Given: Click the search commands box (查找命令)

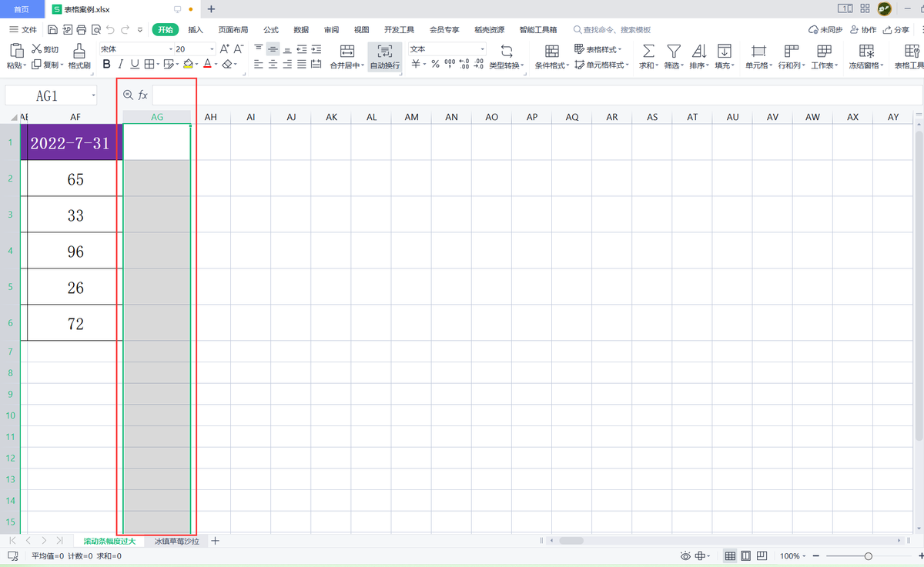Looking at the screenshot, I should pyautogui.click(x=612, y=30).
